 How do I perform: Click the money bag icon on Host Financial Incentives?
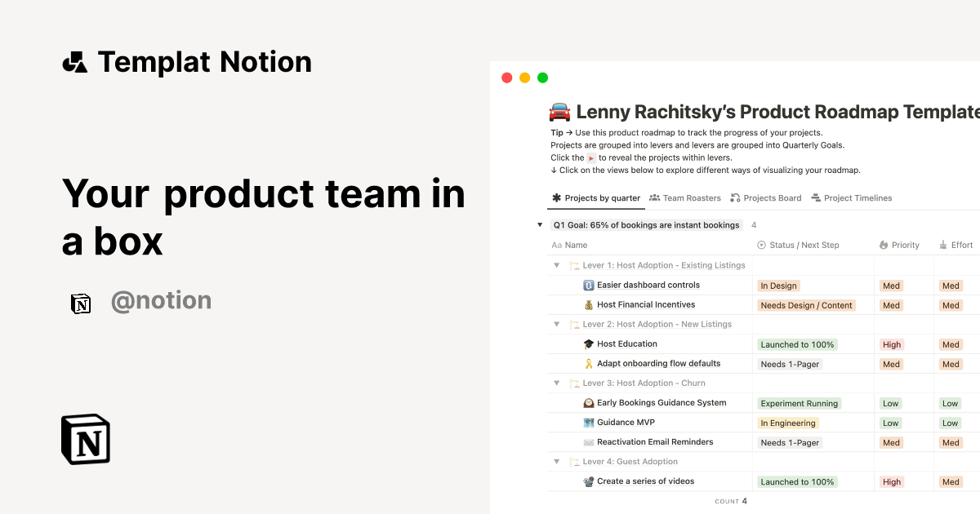(x=587, y=304)
